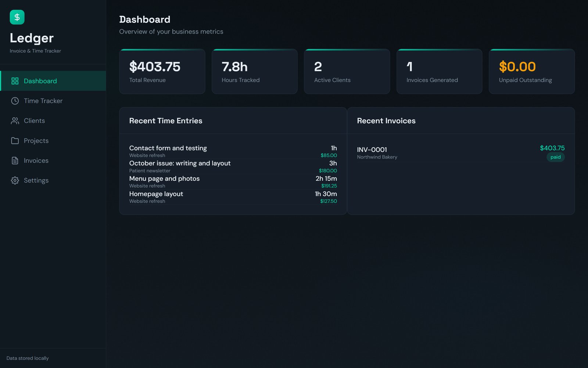Click the green dollar Ledger logo icon
Image resolution: width=588 pixels, height=368 pixels.
pyautogui.click(x=17, y=17)
